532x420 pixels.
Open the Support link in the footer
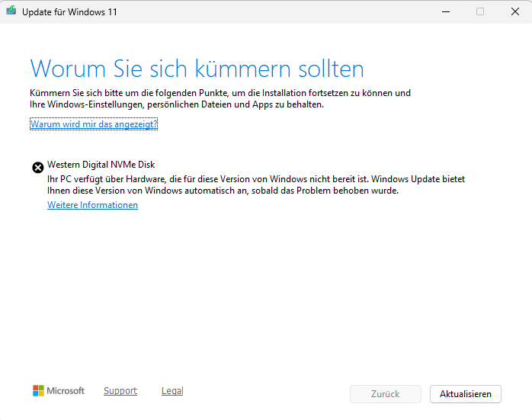(x=120, y=391)
